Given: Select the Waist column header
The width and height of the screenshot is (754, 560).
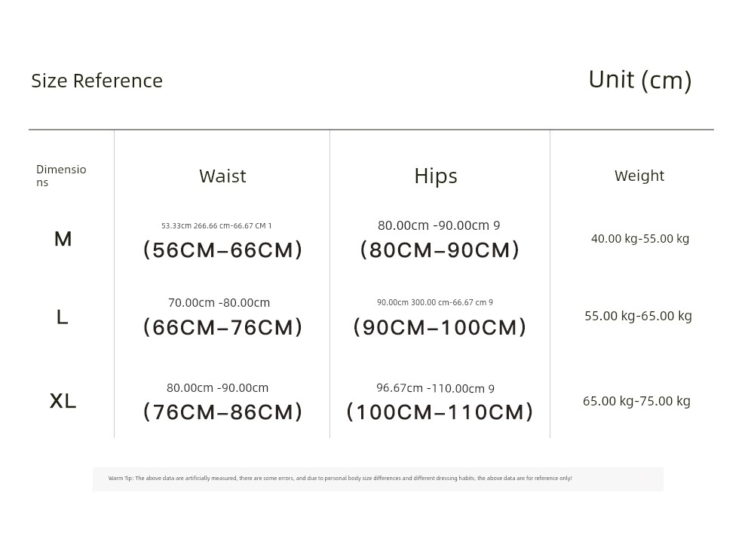Looking at the screenshot, I should tap(222, 176).
